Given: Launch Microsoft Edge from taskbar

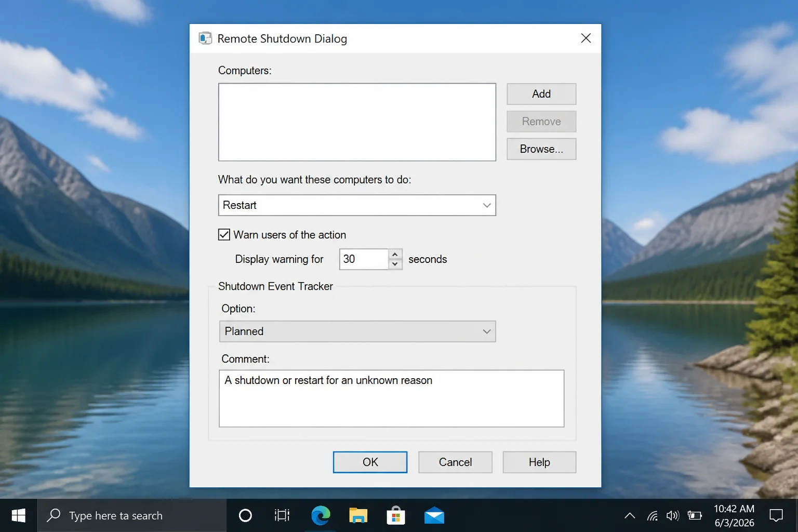Looking at the screenshot, I should coord(321,515).
